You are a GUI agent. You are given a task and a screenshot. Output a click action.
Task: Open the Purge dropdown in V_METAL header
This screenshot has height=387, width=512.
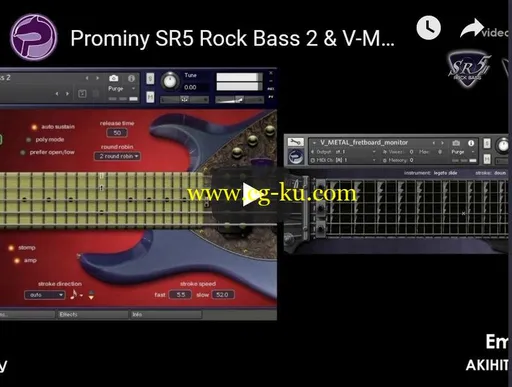pyautogui.click(x=463, y=152)
